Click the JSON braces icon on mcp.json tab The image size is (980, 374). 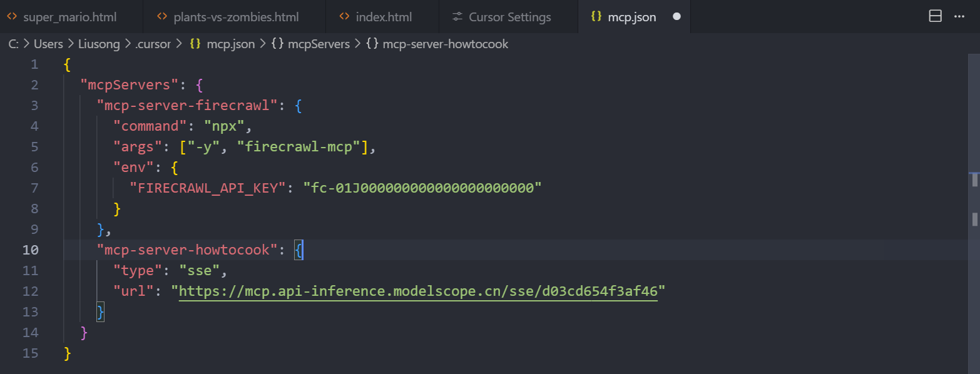point(596,17)
